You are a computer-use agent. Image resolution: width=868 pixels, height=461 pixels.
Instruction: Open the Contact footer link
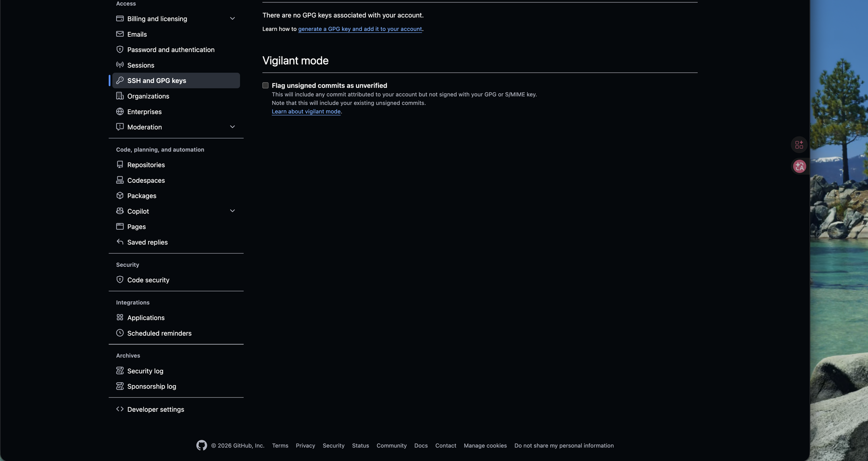tap(446, 446)
